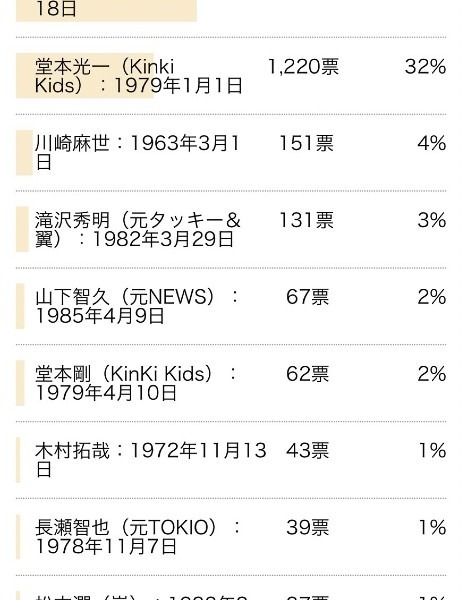Click the 3% percentage for 滝沢秀明
Screen dimensions: 462x600
pyautogui.click(x=432, y=220)
